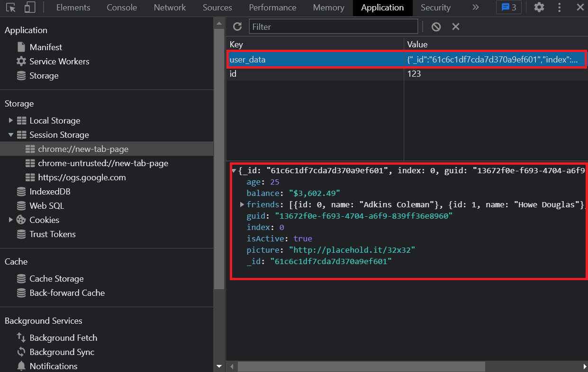Viewport: 588px width, 372px height.
Task: Expand the friends array in the preview
Action: pos(242,204)
